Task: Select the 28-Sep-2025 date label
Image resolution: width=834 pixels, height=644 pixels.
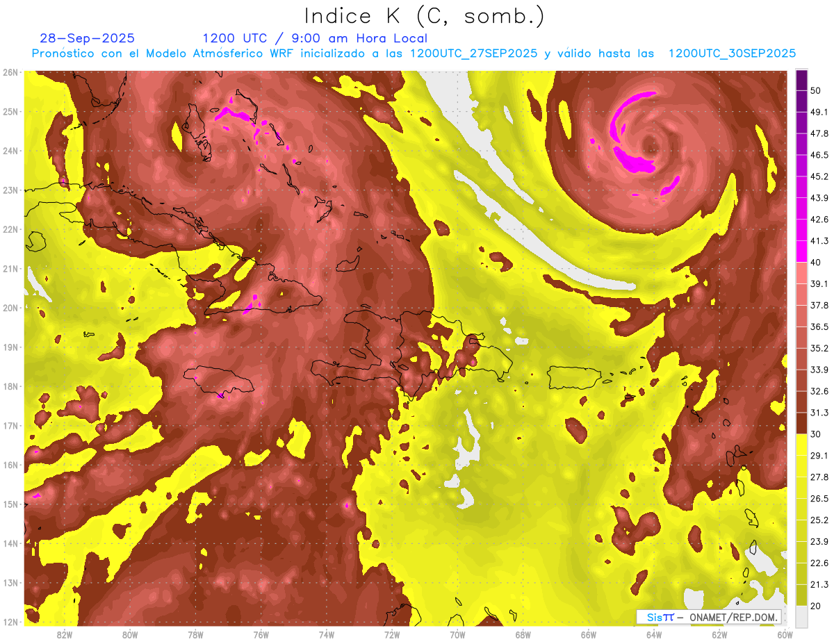Action: pyautogui.click(x=87, y=38)
